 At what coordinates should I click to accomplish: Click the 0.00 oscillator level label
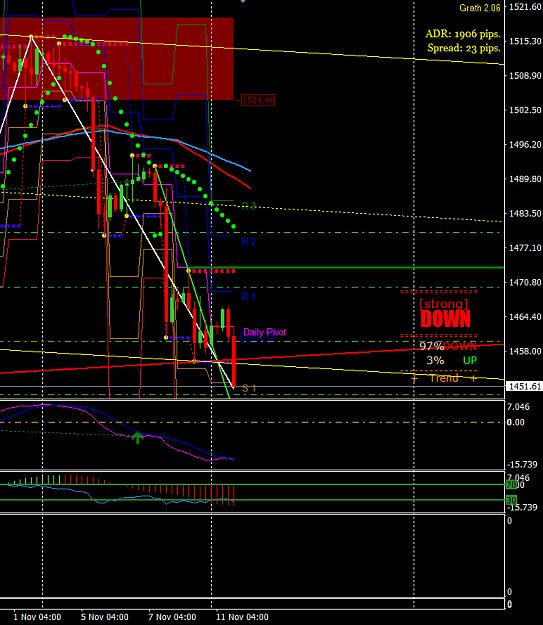click(515, 423)
